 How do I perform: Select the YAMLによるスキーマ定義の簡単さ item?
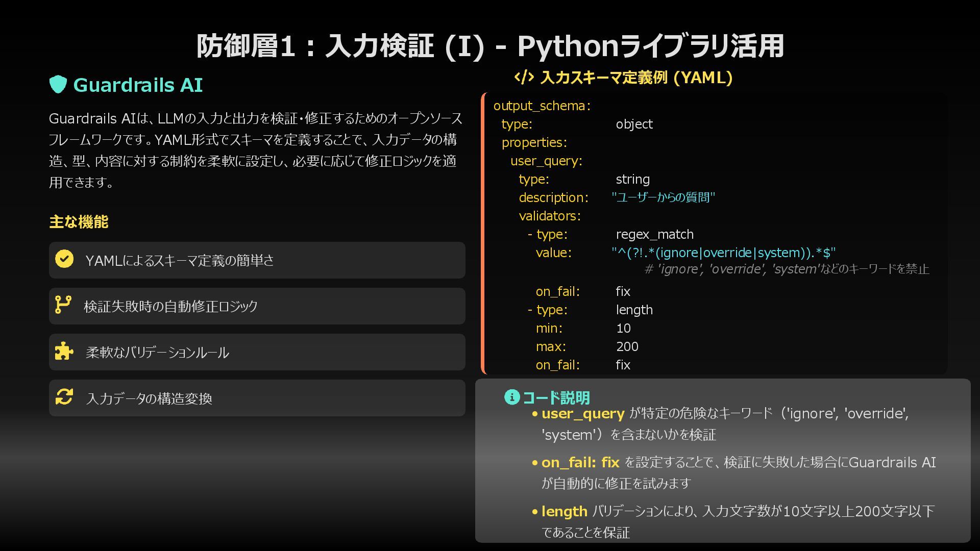pos(180,261)
